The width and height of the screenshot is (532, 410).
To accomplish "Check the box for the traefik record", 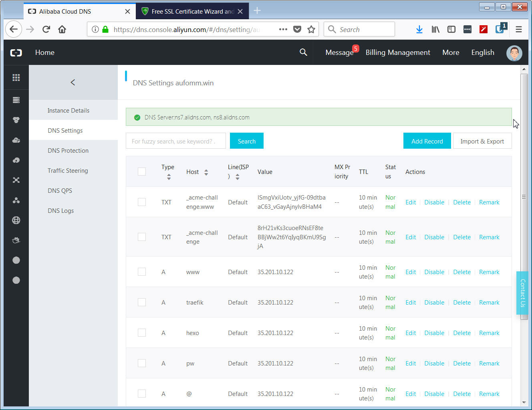I will (142, 302).
